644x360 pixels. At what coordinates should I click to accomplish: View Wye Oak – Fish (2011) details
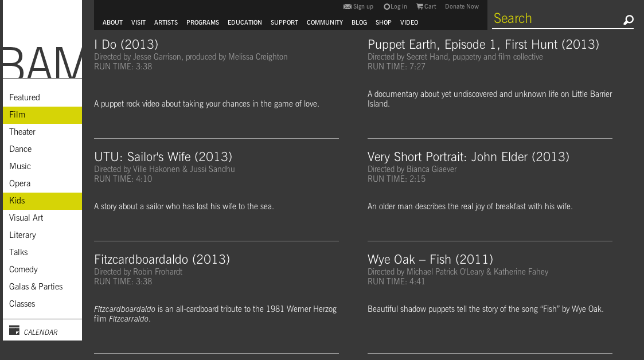[430, 260]
